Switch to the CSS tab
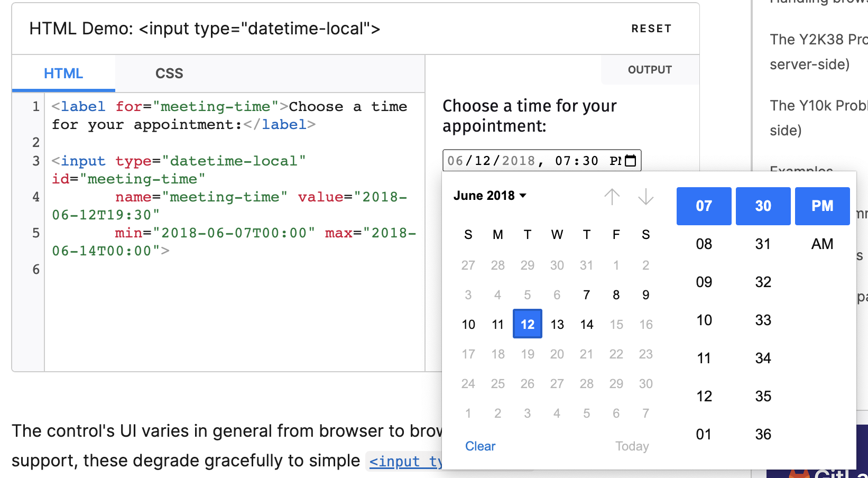 tap(169, 73)
